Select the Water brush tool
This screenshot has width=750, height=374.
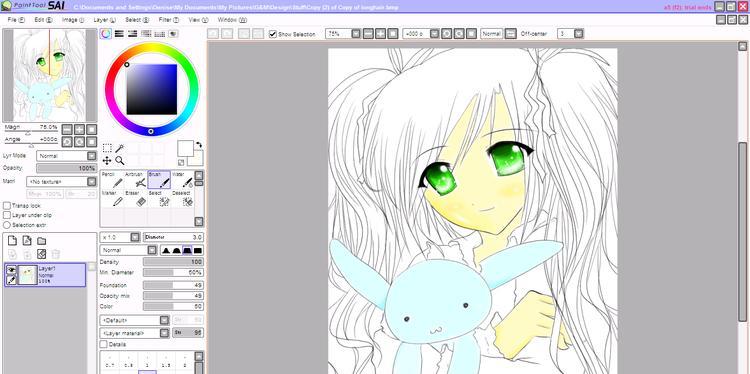[182, 180]
